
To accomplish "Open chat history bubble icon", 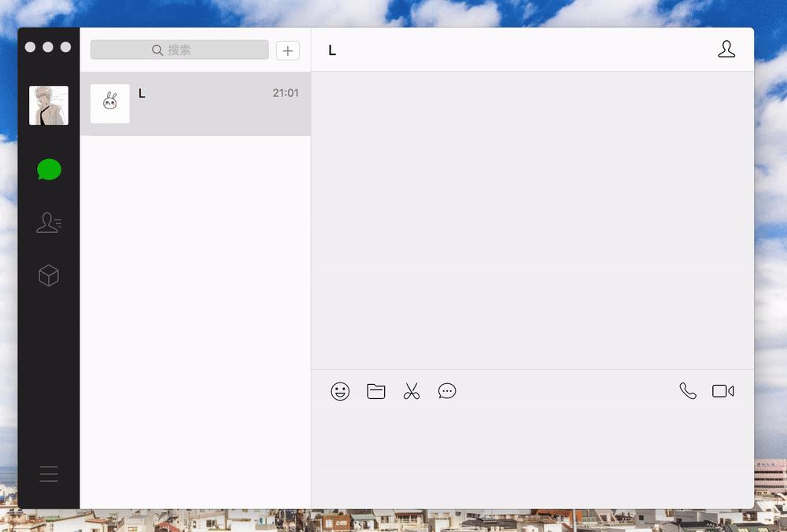I will (447, 391).
